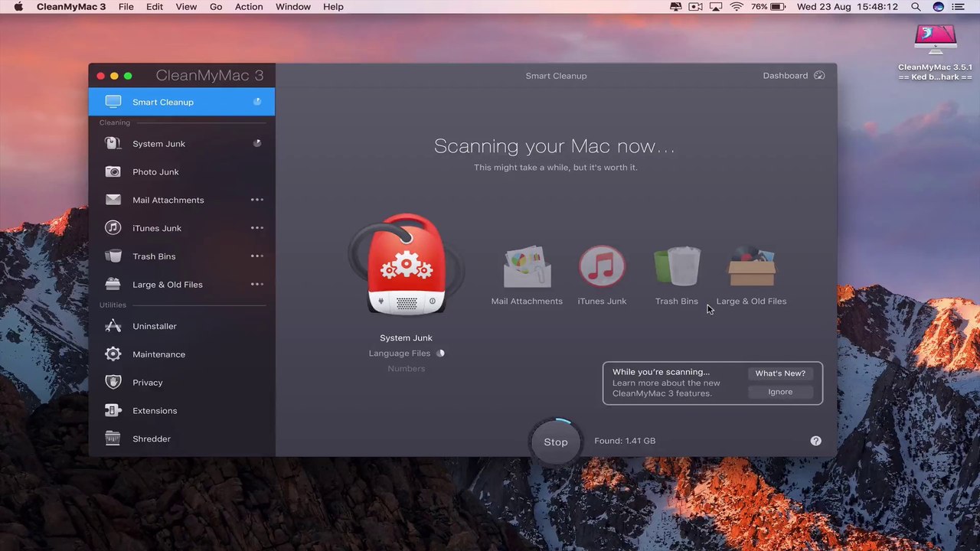The width and height of the screenshot is (980, 551).
Task: Open the CleanMyMac 3.5.1 desktop icon
Action: pos(936,41)
